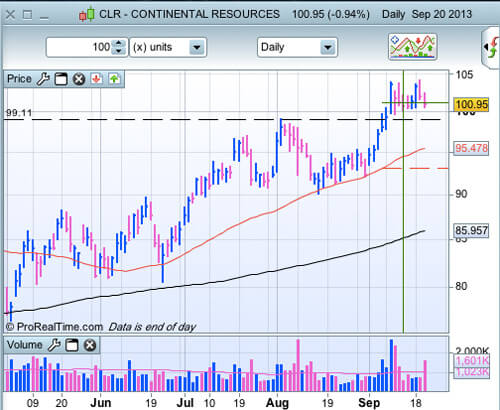Image resolution: width=500 pixels, height=410 pixels.
Task: Click the minimize dash in title bar
Action: point(44,17)
